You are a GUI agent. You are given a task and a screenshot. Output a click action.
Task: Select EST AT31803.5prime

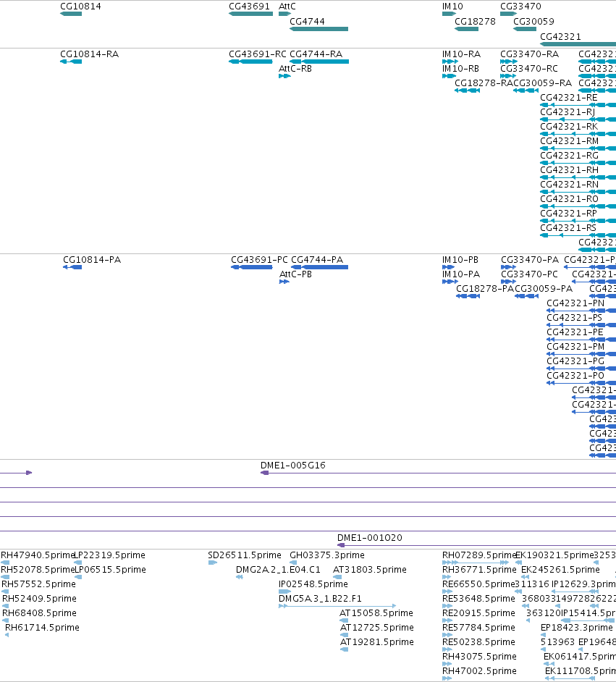point(369,570)
